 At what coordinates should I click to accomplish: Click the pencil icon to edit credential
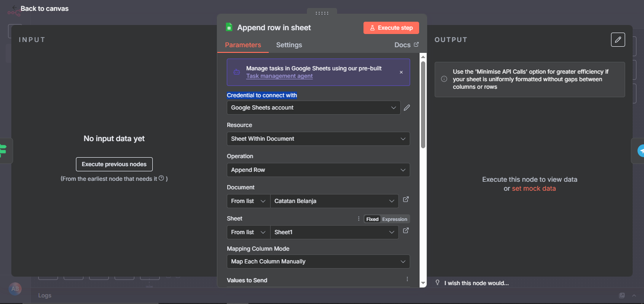coord(407,108)
